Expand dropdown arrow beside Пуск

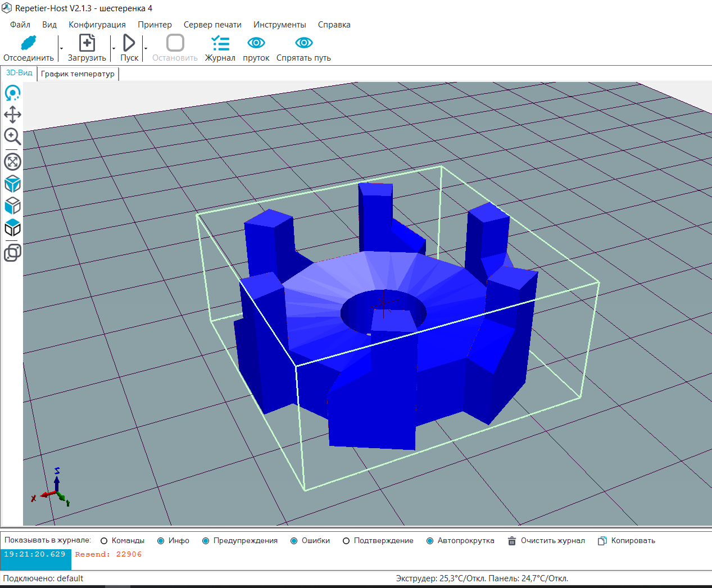146,48
